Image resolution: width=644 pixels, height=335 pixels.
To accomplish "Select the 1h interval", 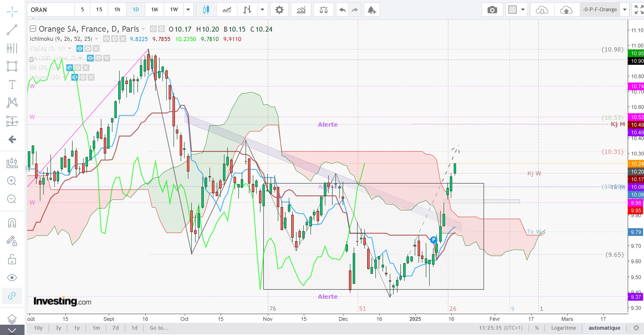I will point(117,10).
